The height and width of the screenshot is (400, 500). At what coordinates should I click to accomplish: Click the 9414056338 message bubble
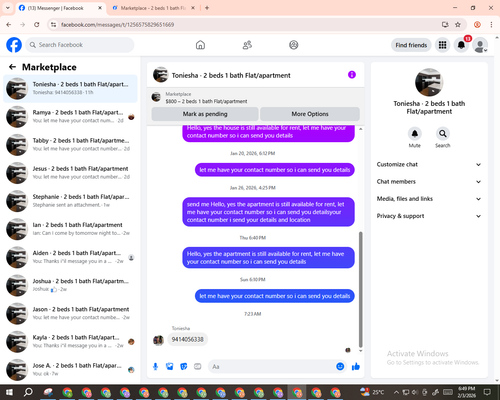click(x=187, y=339)
